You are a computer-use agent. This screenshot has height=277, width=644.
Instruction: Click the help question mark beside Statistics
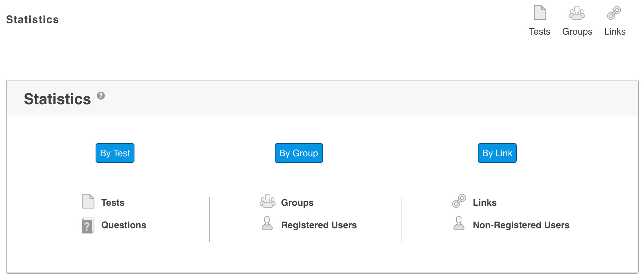click(x=101, y=96)
